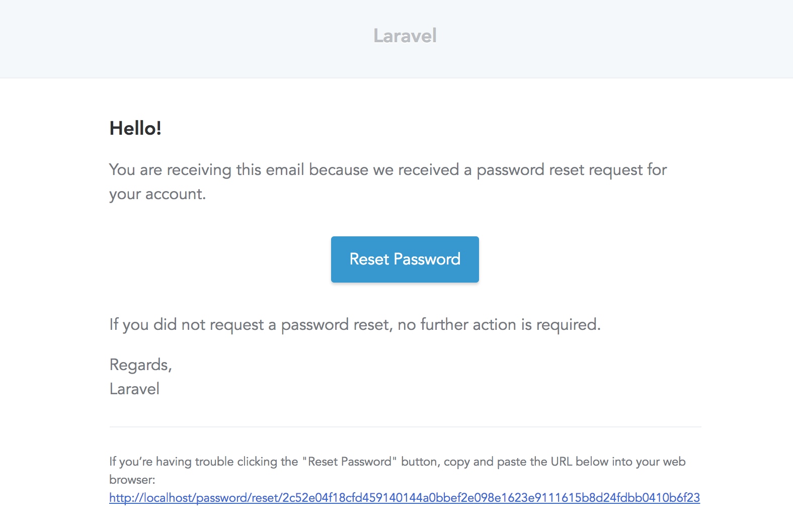Image resolution: width=793 pixels, height=532 pixels.
Task: Click 'http://localhost' at start of the link
Action: [151, 498]
